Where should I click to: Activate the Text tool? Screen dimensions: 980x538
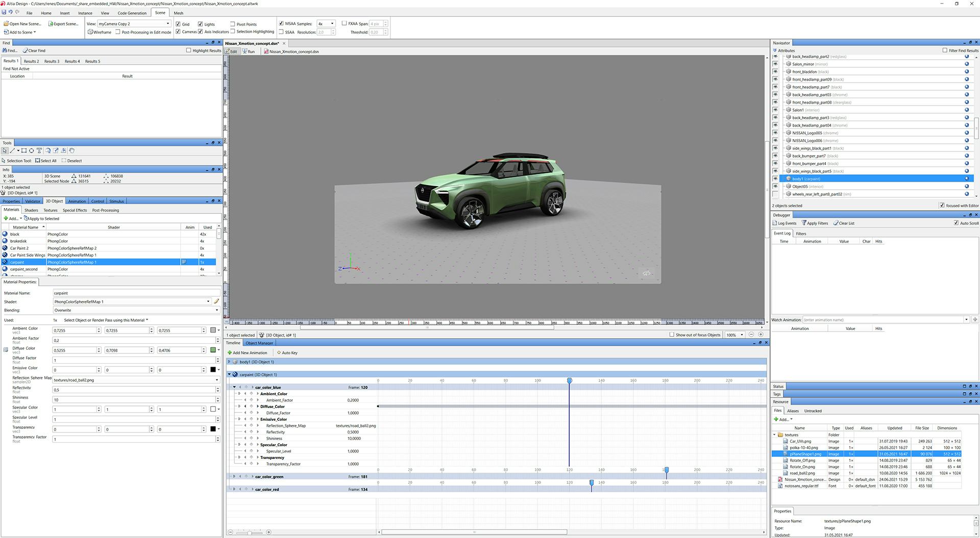point(39,151)
